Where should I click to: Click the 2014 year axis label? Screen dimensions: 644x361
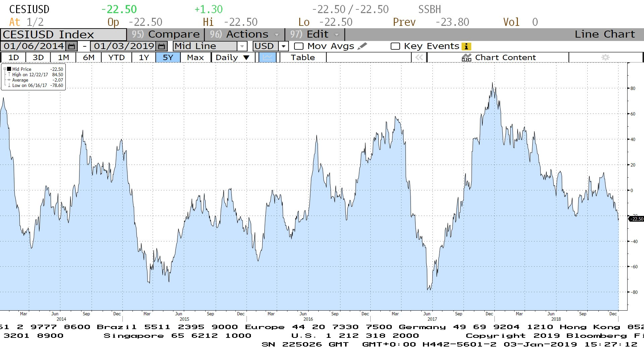[61, 319]
